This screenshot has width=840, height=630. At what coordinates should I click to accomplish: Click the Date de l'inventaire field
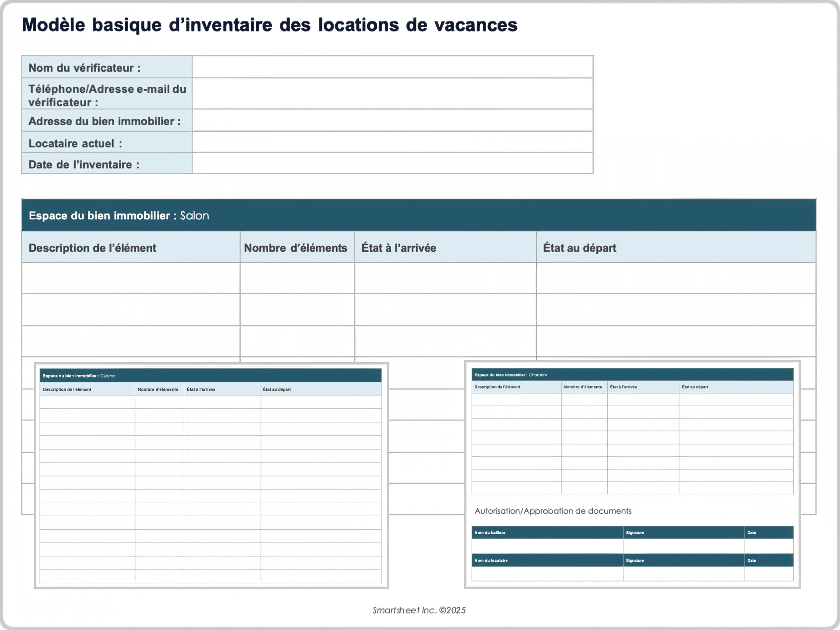click(392, 163)
